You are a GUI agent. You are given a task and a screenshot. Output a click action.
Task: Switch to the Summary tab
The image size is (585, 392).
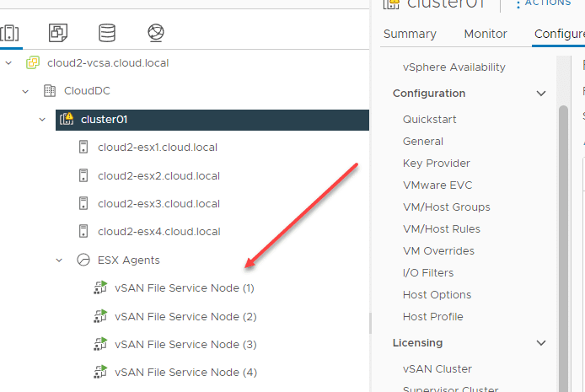pos(410,34)
